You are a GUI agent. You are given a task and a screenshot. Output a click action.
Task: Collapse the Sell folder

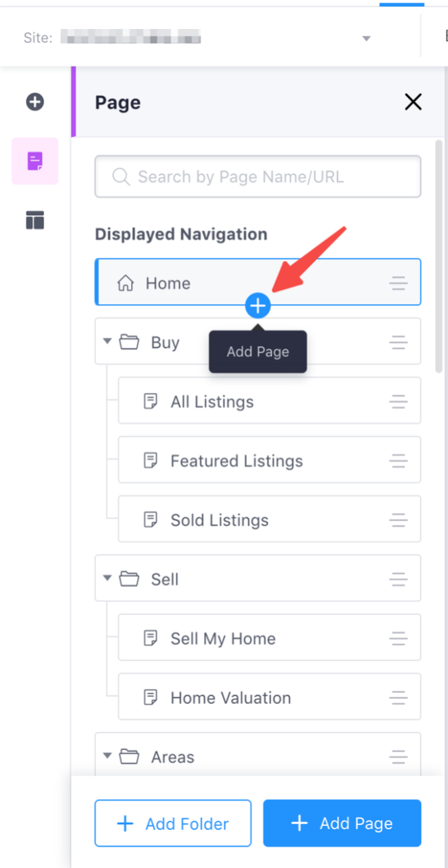(107, 578)
